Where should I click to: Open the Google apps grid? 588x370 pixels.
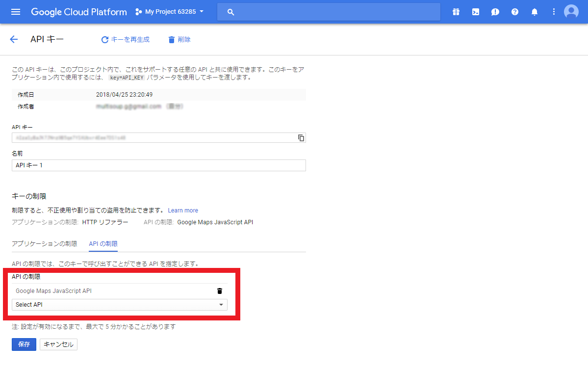click(456, 11)
